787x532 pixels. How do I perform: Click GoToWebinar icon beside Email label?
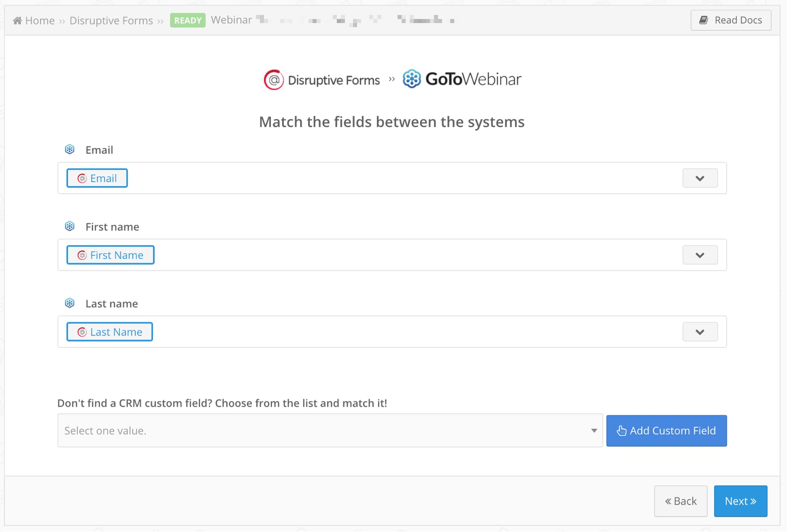(70, 150)
